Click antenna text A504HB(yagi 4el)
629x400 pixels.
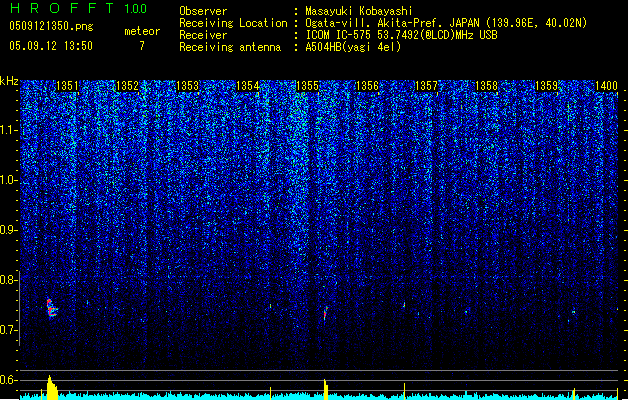(x=353, y=47)
